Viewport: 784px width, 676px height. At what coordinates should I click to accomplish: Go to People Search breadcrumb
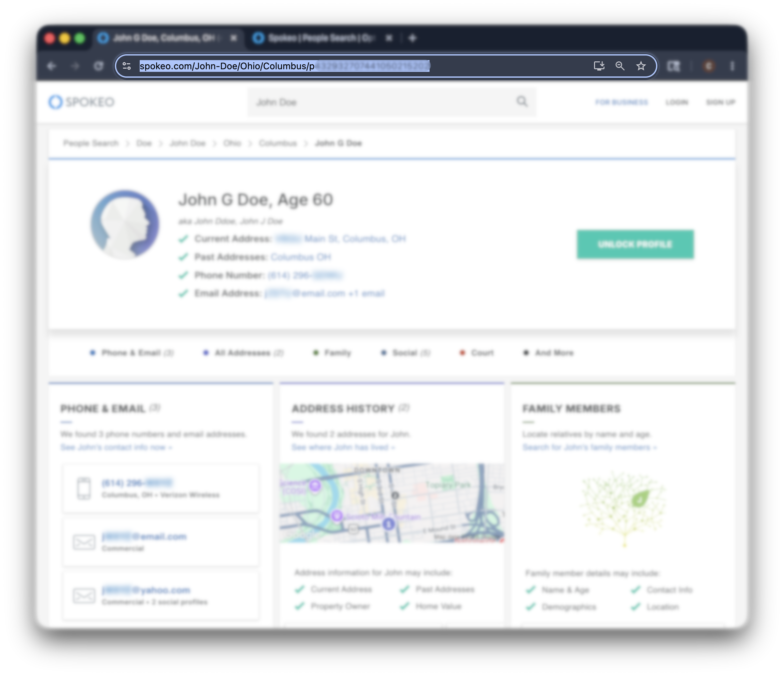click(91, 143)
